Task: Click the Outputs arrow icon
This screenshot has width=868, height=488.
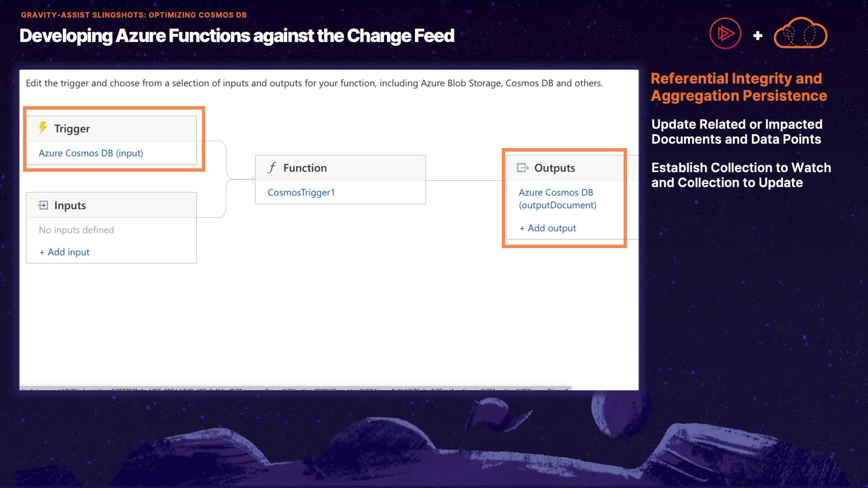Action: click(x=523, y=168)
